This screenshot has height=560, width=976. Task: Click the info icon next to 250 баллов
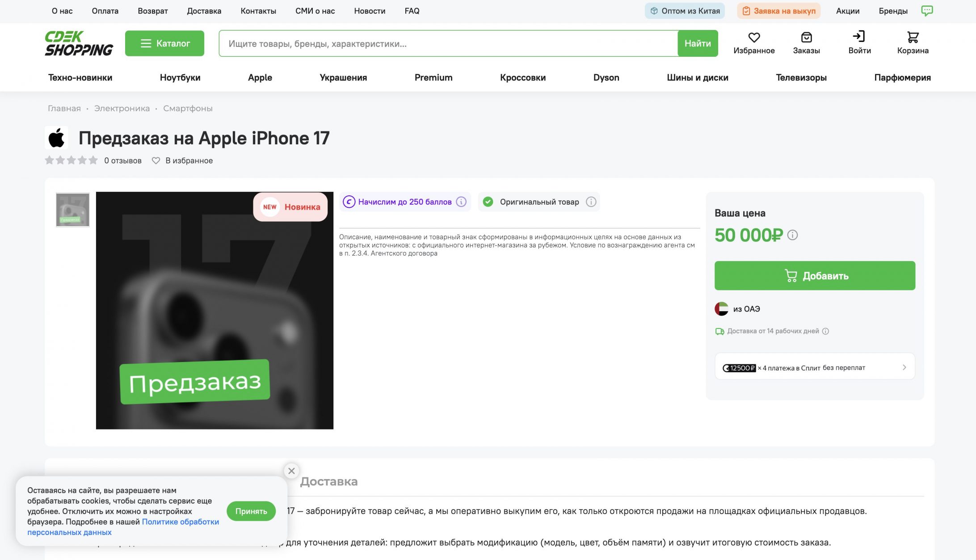461,202
